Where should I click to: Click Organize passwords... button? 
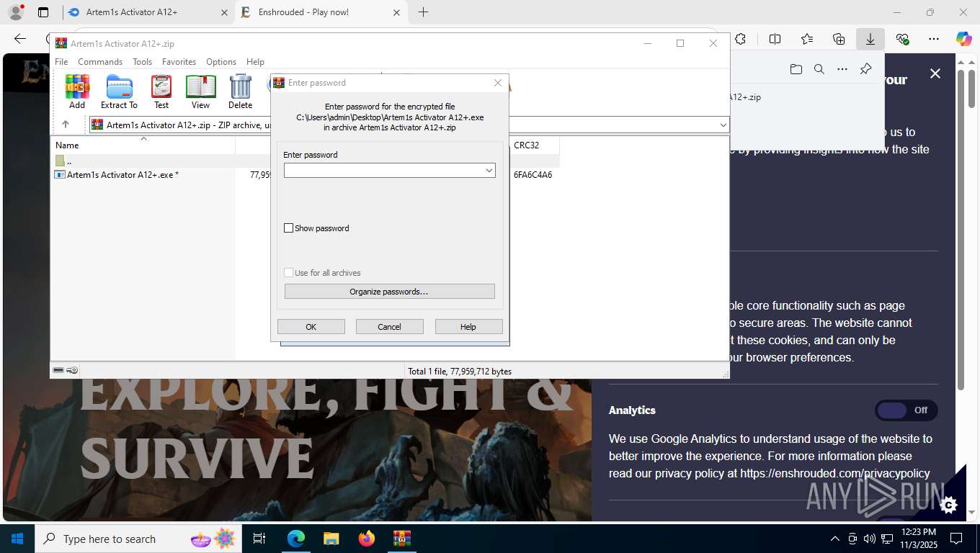tap(389, 292)
